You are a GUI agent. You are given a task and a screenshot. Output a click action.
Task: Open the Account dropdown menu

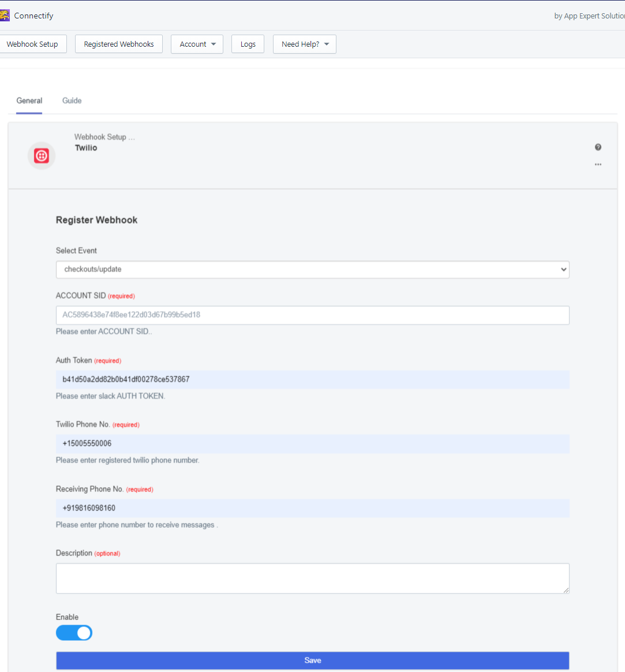tap(197, 44)
